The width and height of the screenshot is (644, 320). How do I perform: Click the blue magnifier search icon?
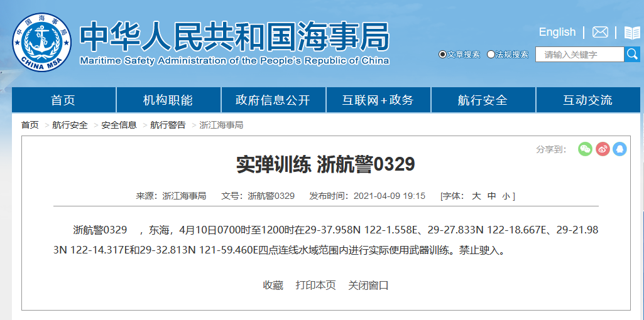pyautogui.click(x=632, y=55)
